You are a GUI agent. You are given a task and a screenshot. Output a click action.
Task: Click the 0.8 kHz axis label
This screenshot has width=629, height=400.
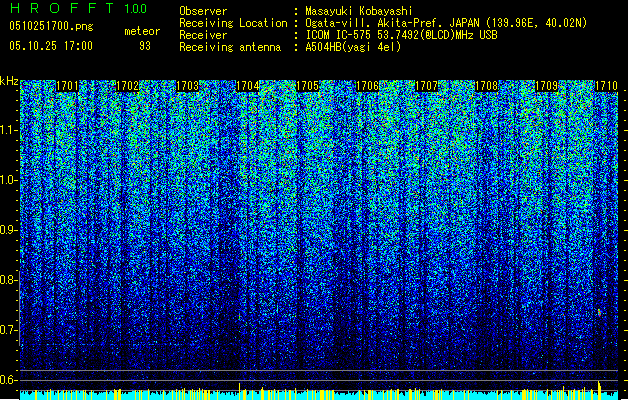coord(8,280)
